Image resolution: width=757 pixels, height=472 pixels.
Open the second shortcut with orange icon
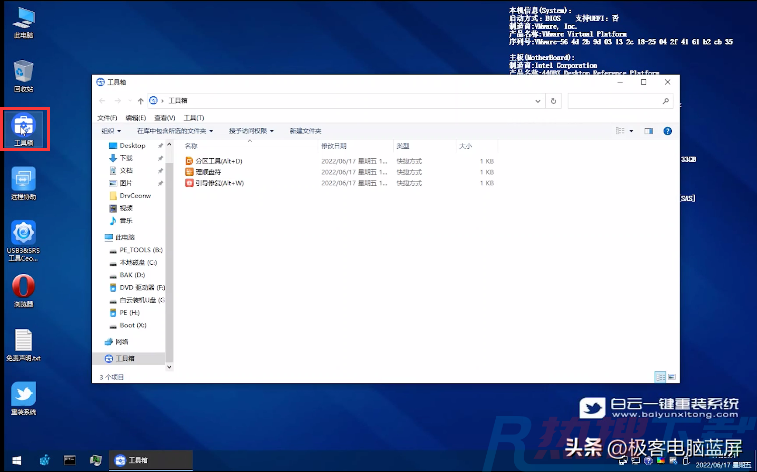click(203, 172)
